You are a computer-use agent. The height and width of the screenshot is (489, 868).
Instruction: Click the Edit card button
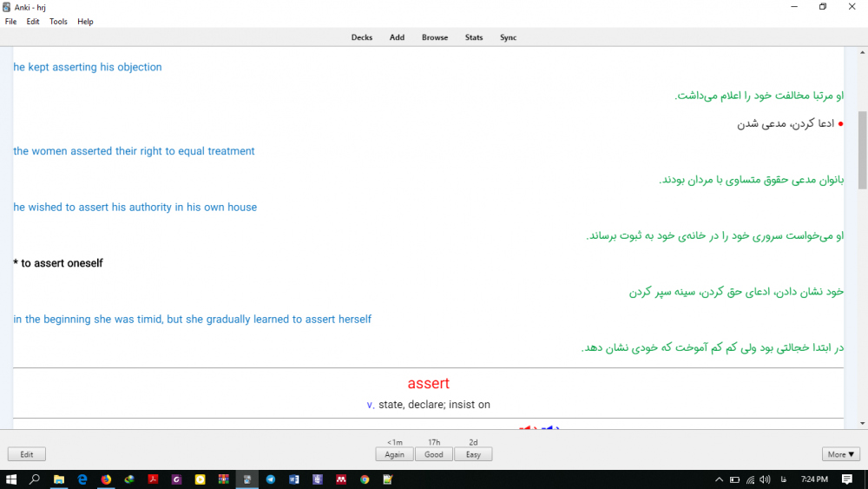pyautogui.click(x=27, y=454)
